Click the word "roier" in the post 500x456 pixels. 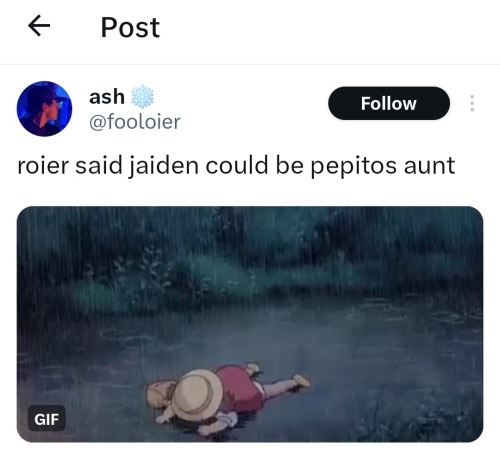coord(43,165)
